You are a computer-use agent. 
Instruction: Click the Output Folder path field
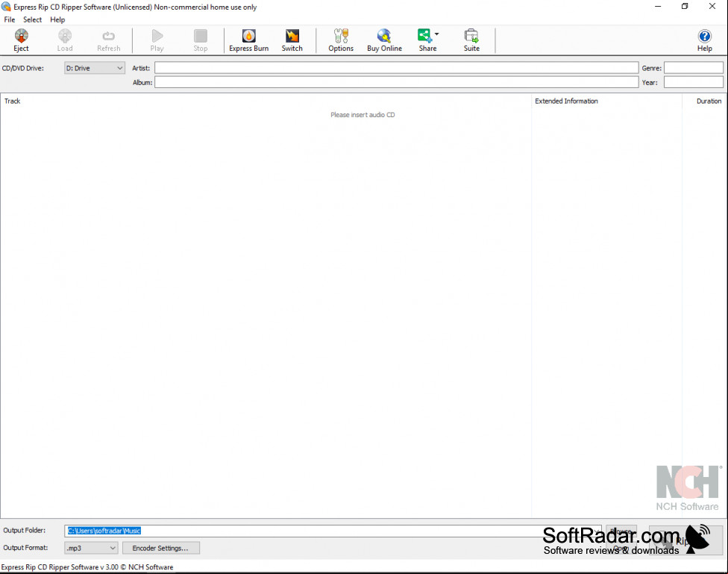333,531
